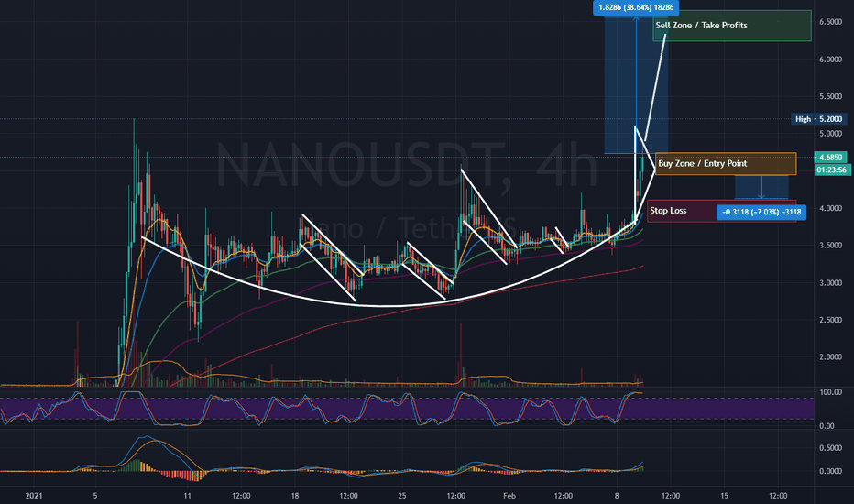Click the 5.5000 price axis label

(830, 96)
